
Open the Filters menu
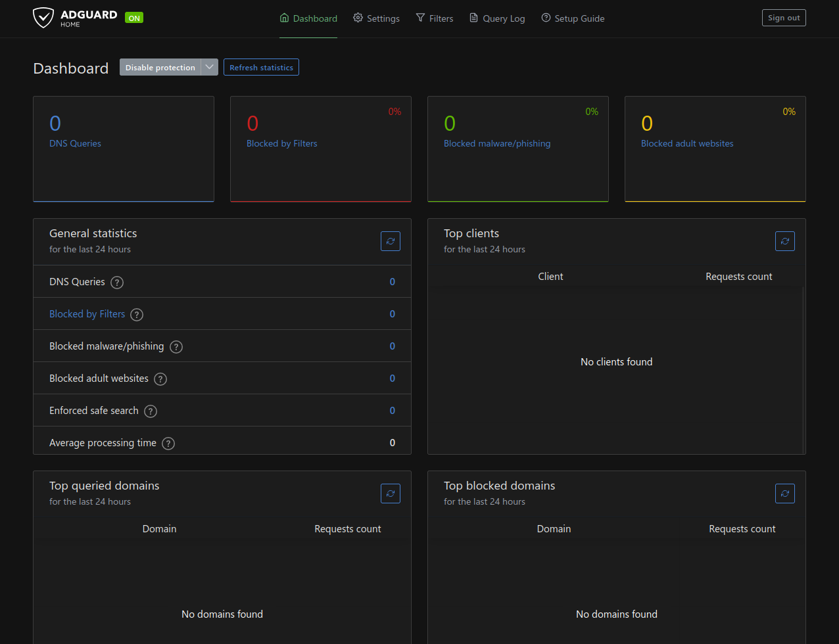point(434,18)
